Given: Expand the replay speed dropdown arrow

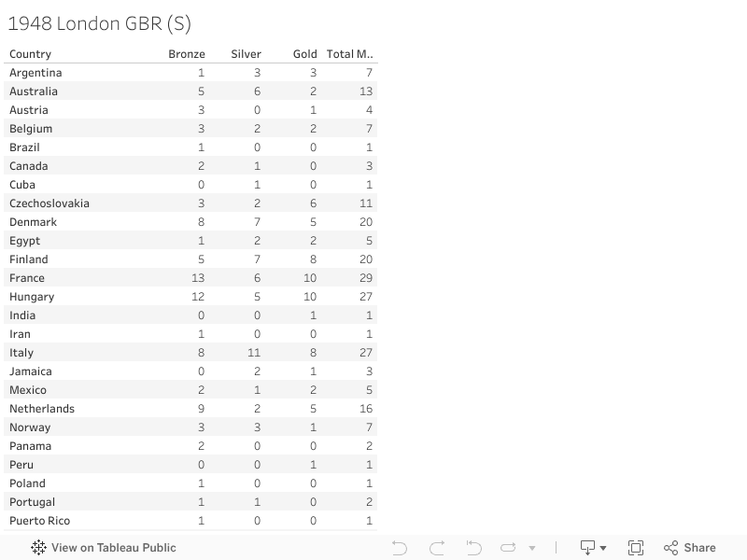Looking at the screenshot, I should point(532,548).
